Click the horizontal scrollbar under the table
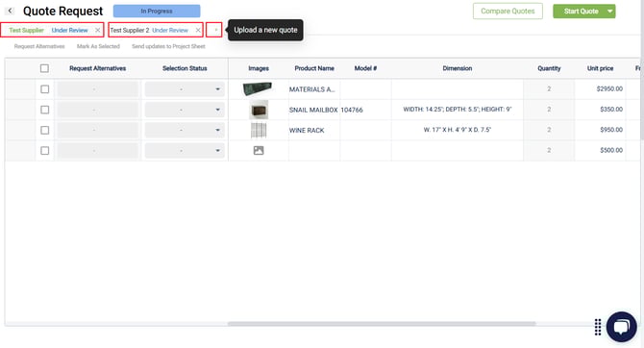 [382, 324]
